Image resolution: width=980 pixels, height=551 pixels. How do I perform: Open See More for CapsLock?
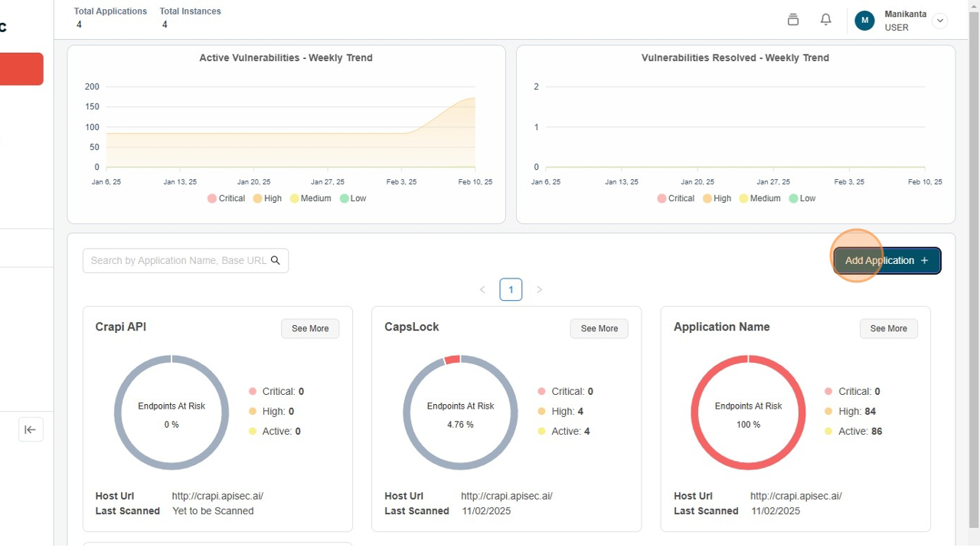[x=599, y=328]
